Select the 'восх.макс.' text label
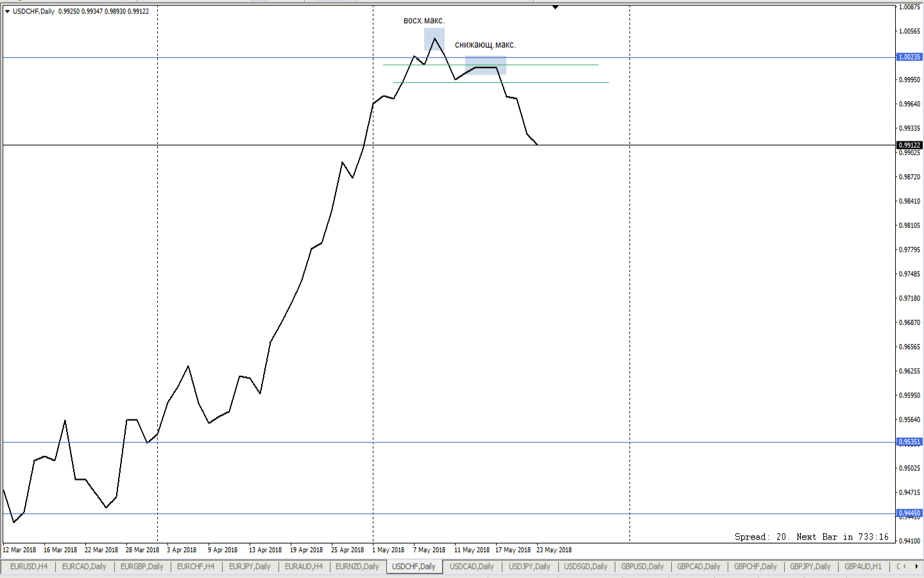The width and height of the screenshot is (924, 578). pyautogui.click(x=424, y=21)
